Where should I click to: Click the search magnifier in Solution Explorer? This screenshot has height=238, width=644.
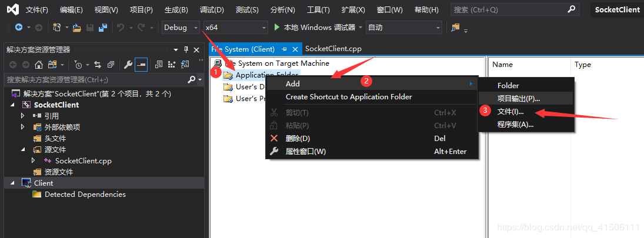[x=191, y=79]
